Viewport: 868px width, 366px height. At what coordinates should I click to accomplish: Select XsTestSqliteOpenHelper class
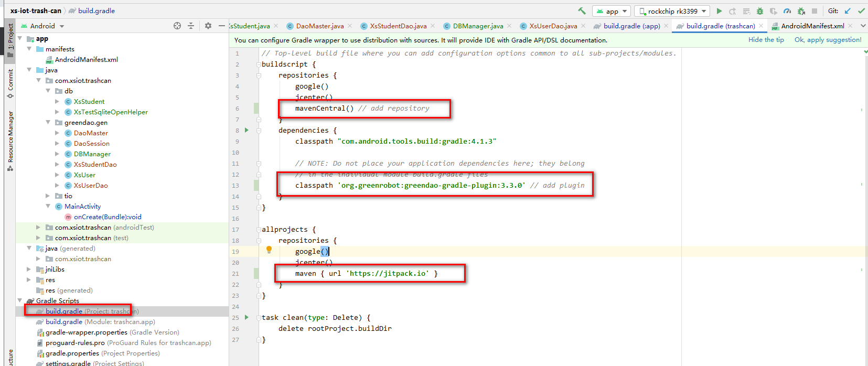(106, 112)
